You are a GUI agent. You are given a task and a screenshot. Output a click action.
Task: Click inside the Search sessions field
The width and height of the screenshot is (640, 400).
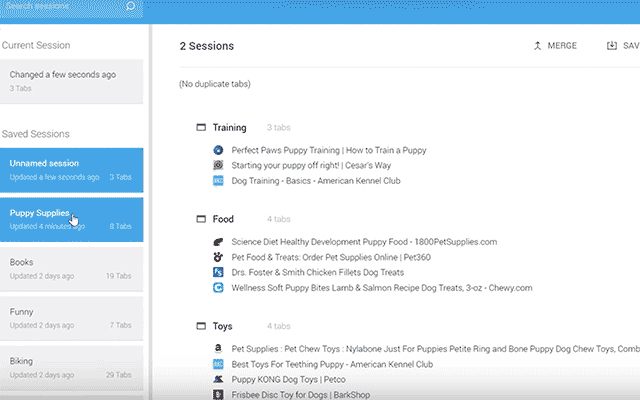point(60,6)
